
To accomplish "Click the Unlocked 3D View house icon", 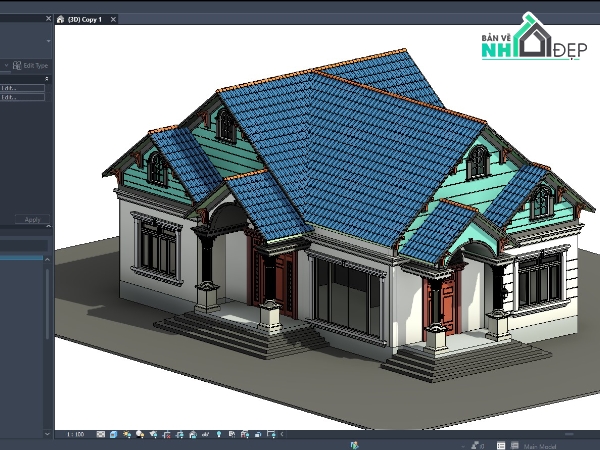I will click(193, 434).
